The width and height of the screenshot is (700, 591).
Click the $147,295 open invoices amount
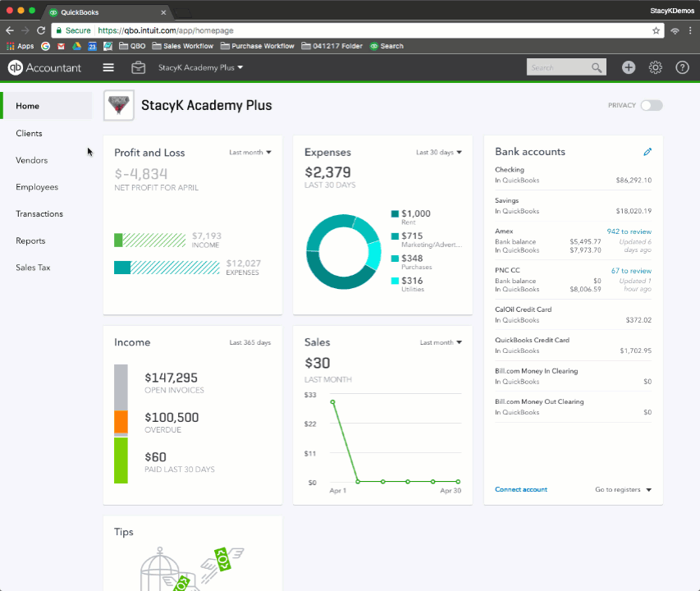[171, 378]
